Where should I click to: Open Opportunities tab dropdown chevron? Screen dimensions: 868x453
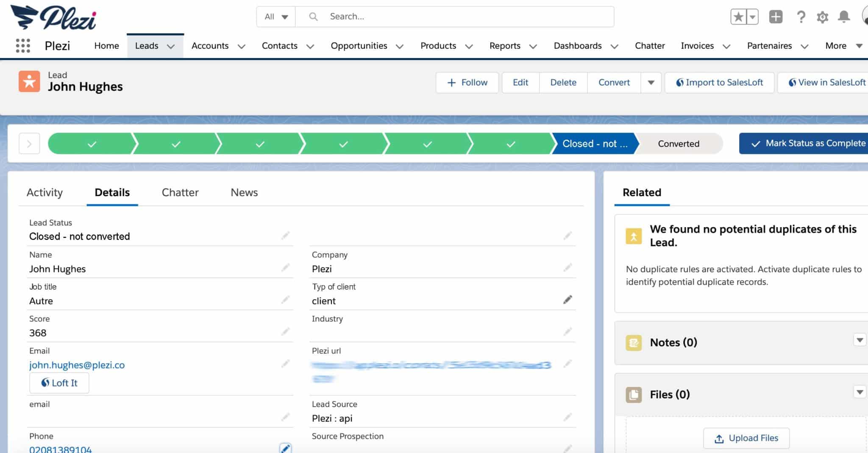[x=400, y=47]
